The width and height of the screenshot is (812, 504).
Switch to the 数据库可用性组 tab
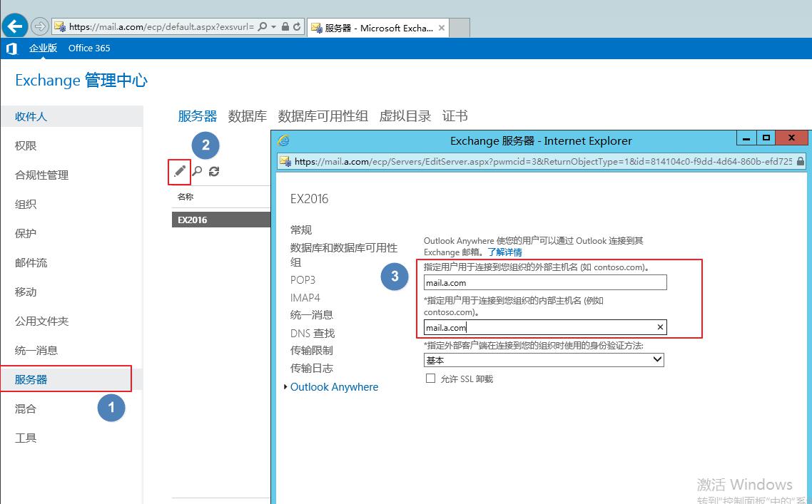pyautogui.click(x=323, y=116)
